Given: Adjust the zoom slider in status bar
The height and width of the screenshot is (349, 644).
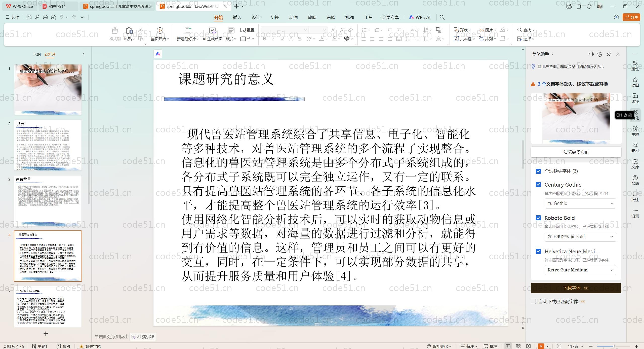Looking at the screenshot, I should 614,346.
